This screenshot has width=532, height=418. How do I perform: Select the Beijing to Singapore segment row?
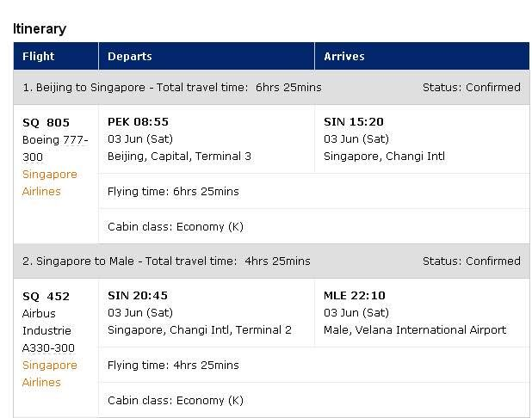click(271, 88)
